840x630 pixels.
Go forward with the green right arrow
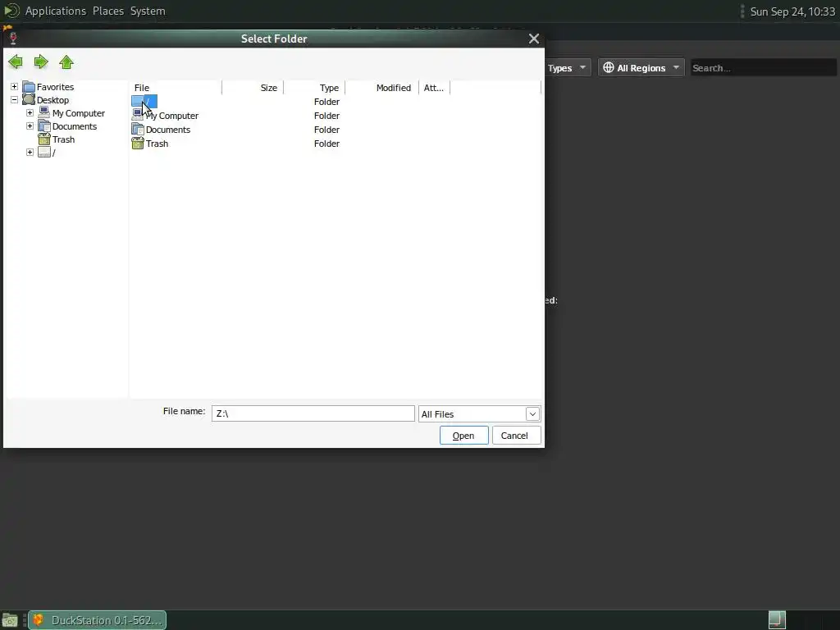(x=41, y=62)
